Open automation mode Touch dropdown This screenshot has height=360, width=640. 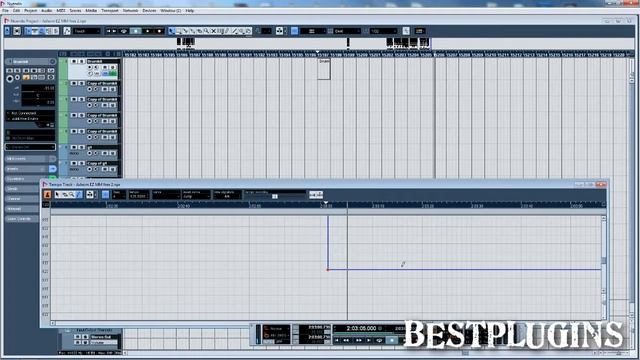pos(87,31)
